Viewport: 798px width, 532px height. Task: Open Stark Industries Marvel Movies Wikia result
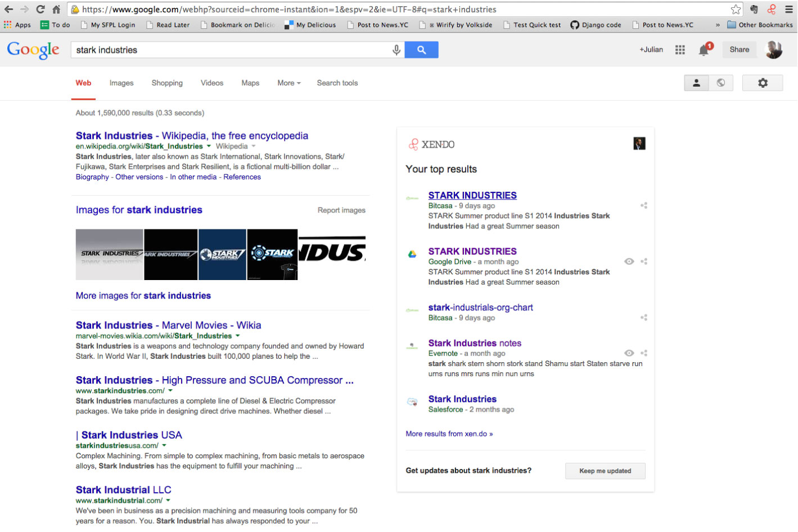[x=169, y=325]
